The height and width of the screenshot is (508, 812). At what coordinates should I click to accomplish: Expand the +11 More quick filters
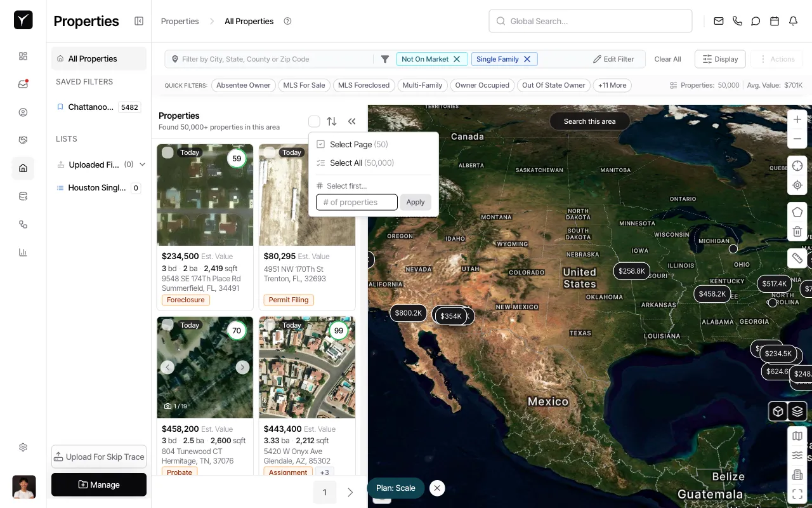coord(612,85)
